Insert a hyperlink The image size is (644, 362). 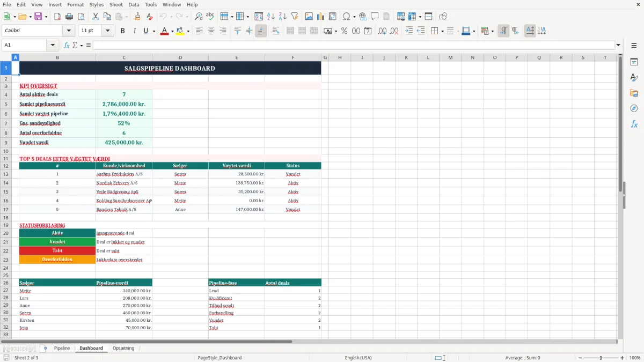point(363,17)
